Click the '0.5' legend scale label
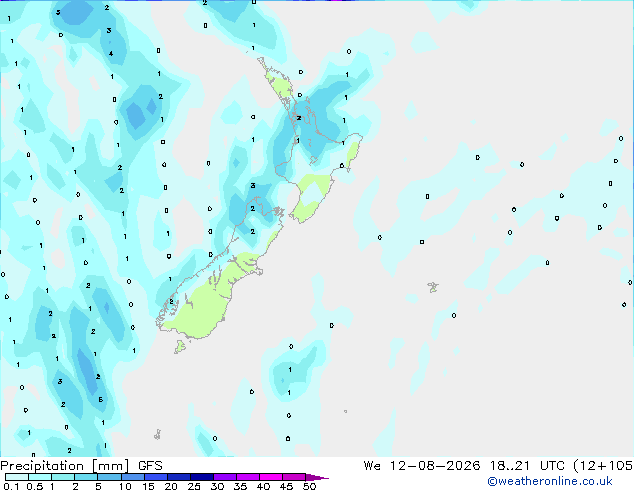 tap(34, 486)
